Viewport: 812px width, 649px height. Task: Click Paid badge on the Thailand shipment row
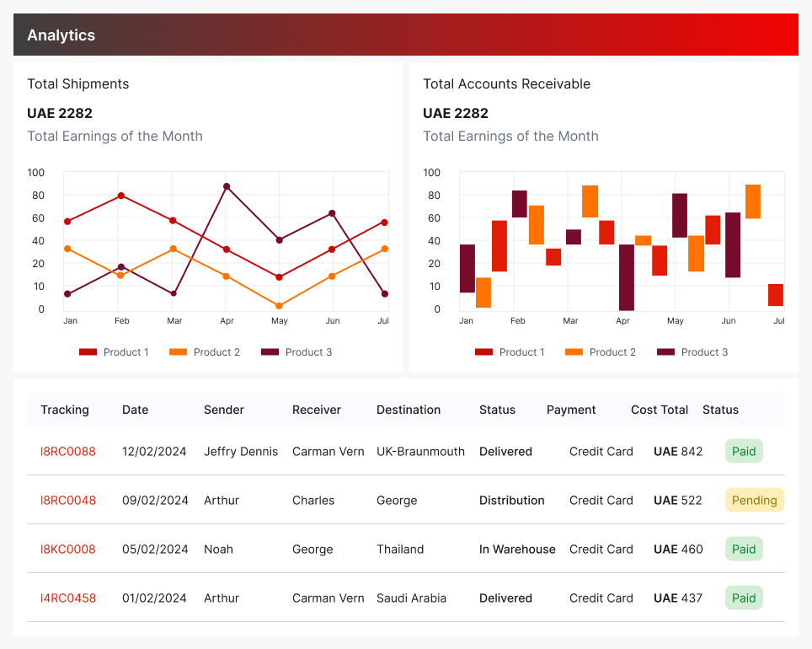coord(744,550)
